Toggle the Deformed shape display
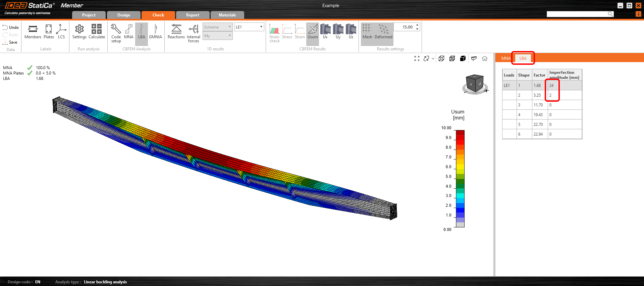Viewport: 644px width, 286px height. click(383, 32)
